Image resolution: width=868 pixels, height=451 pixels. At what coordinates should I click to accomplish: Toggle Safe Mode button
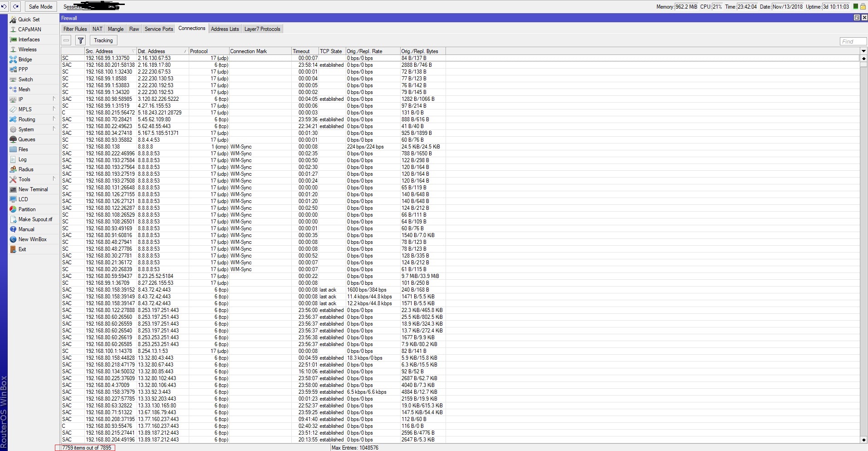point(40,6)
